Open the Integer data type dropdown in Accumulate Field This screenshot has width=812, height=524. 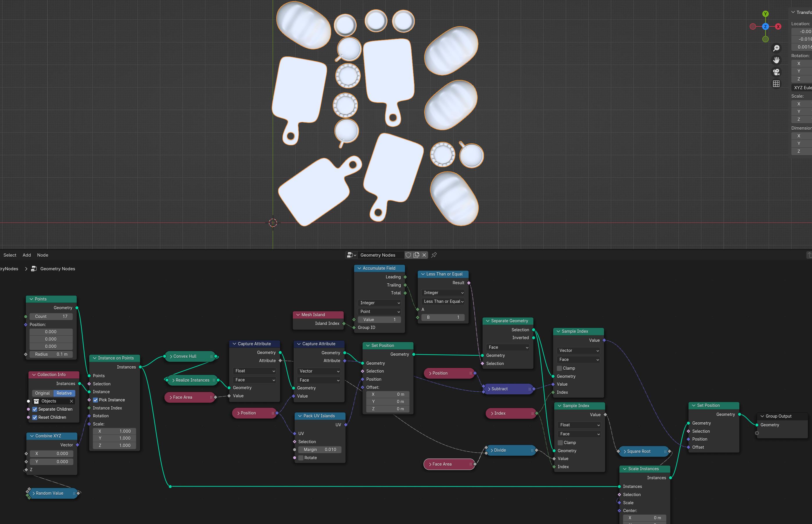tap(379, 303)
